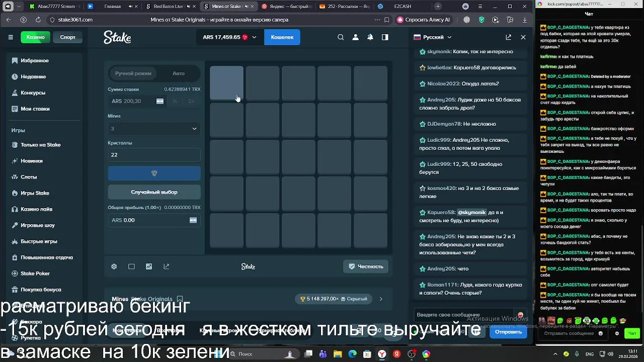Image resolution: width=644 pixels, height=362 pixels.
Task: Open Мои ставки in sidebar
Action: [35, 109]
